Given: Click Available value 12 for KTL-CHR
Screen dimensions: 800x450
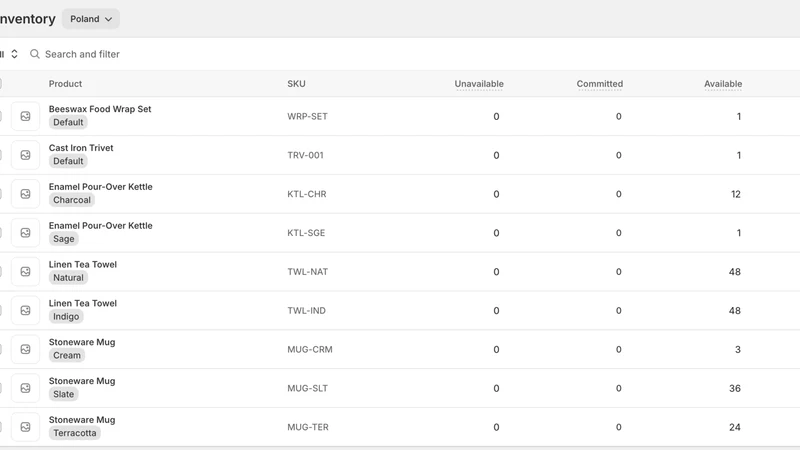Looking at the screenshot, I should [x=736, y=194].
